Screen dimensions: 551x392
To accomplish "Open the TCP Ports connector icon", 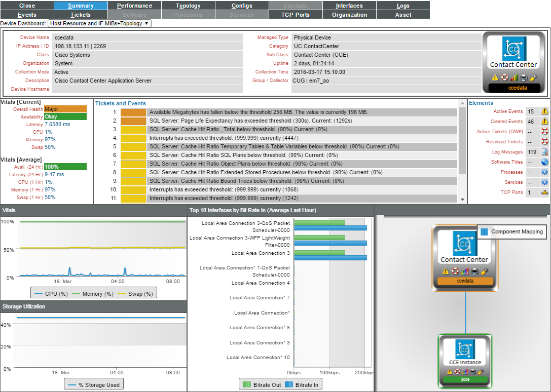I will [x=545, y=192].
